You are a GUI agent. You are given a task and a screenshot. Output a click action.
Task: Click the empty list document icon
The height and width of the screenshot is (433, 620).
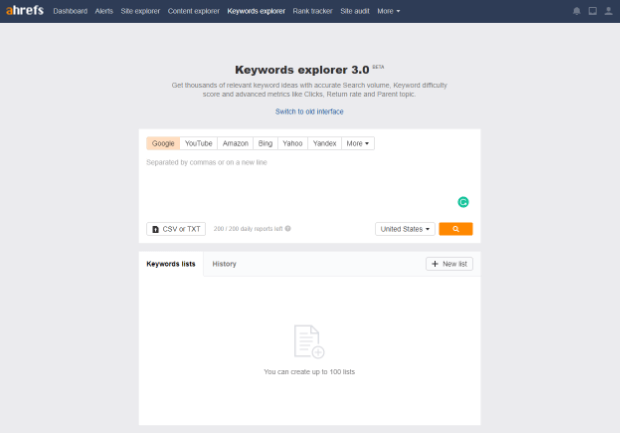coord(309,342)
